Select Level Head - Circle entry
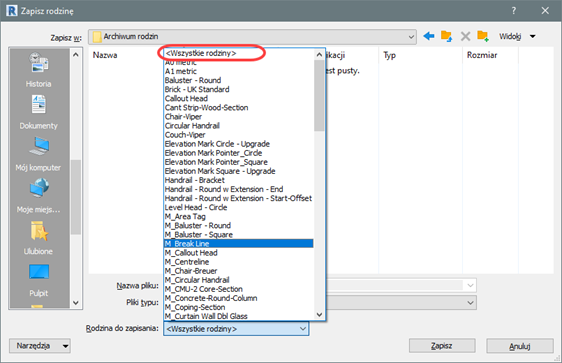This screenshot has height=363, width=562. (x=196, y=207)
